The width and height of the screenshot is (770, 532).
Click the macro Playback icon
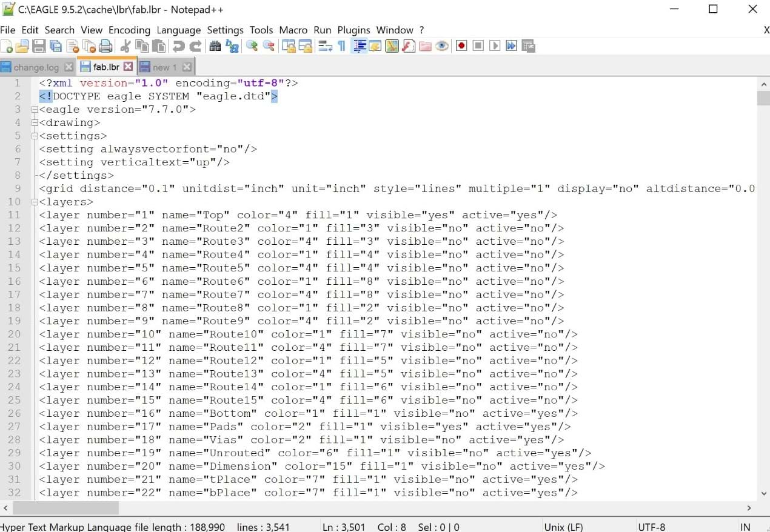coord(495,46)
